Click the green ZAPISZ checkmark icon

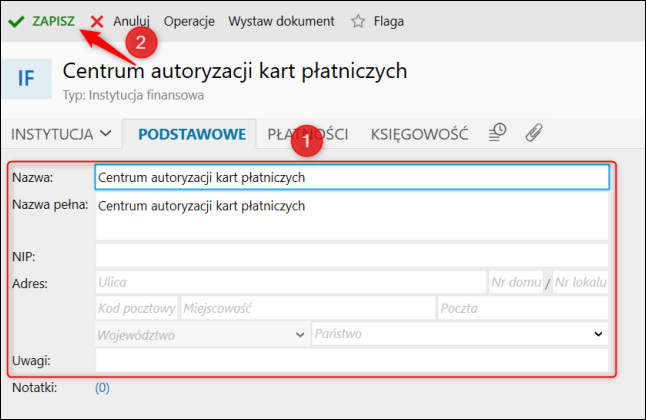[16, 21]
